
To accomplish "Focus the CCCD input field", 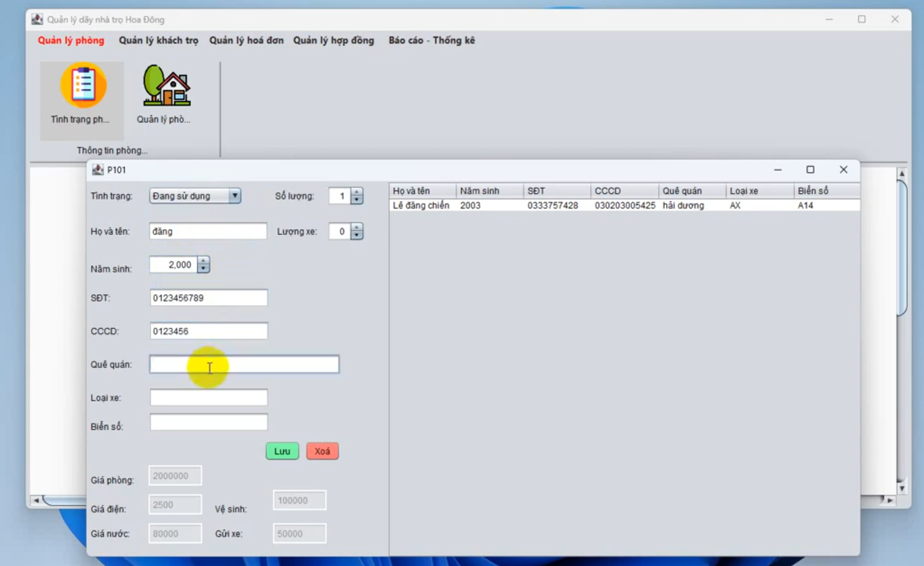I will click(209, 331).
